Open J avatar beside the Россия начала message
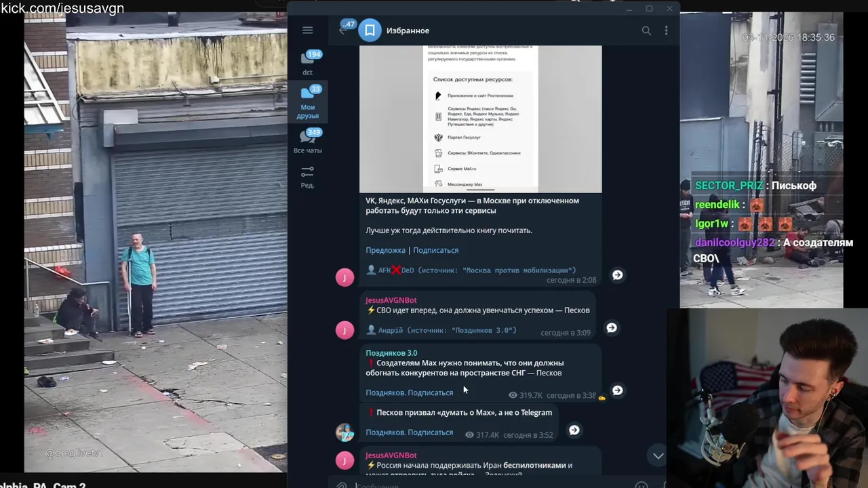The image size is (868, 488). [x=344, y=460]
